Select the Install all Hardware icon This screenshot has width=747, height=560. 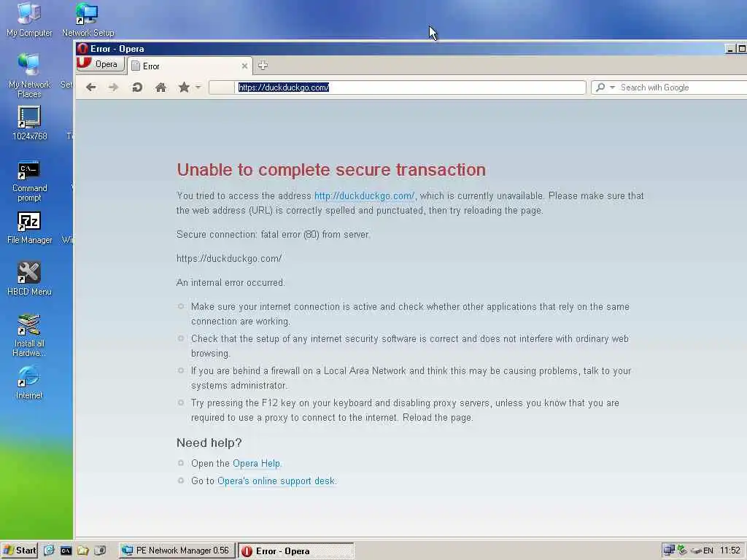(x=29, y=335)
